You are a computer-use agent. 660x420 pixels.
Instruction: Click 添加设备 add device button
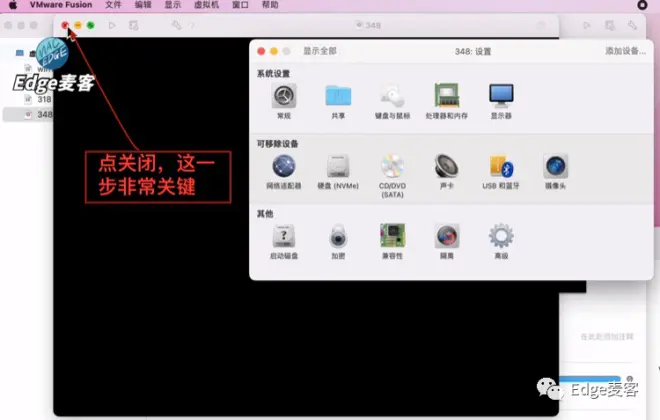point(625,51)
